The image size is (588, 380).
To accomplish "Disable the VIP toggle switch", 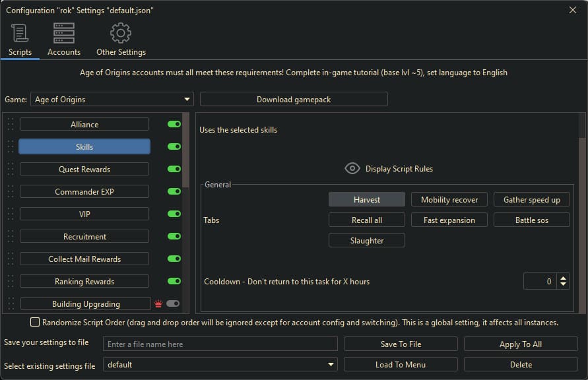I will 172,214.
